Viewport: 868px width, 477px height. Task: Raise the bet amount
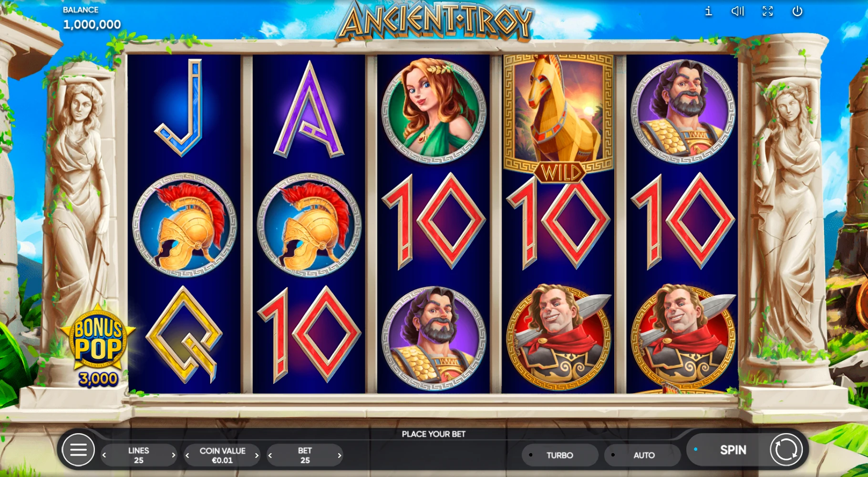[x=339, y=456]
